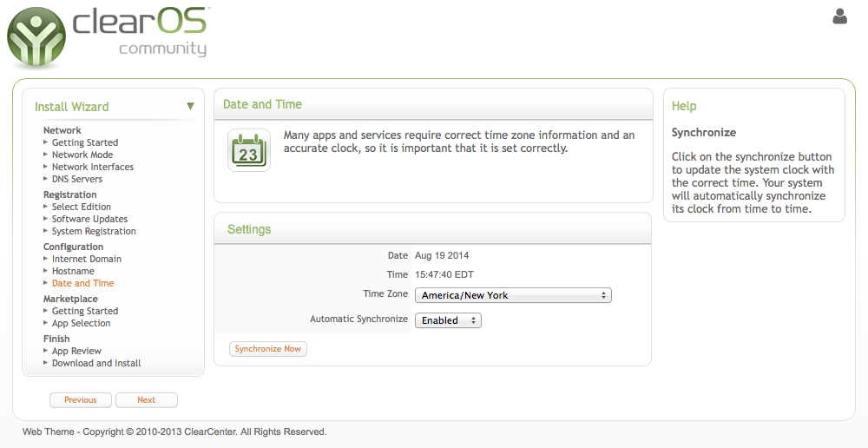Go to the Select Edition step

pyautogui.click(x=82, y=207)
